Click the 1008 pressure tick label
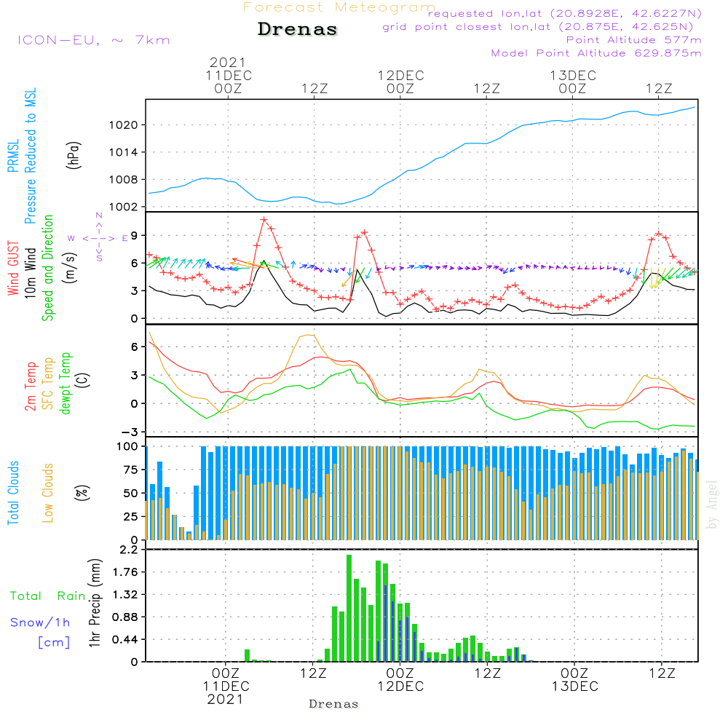The image size is (728, 728). coord(124,180)
